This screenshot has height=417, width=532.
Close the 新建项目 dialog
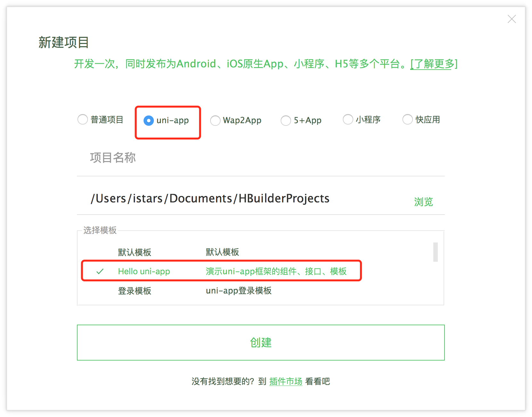tap(512, 19)
